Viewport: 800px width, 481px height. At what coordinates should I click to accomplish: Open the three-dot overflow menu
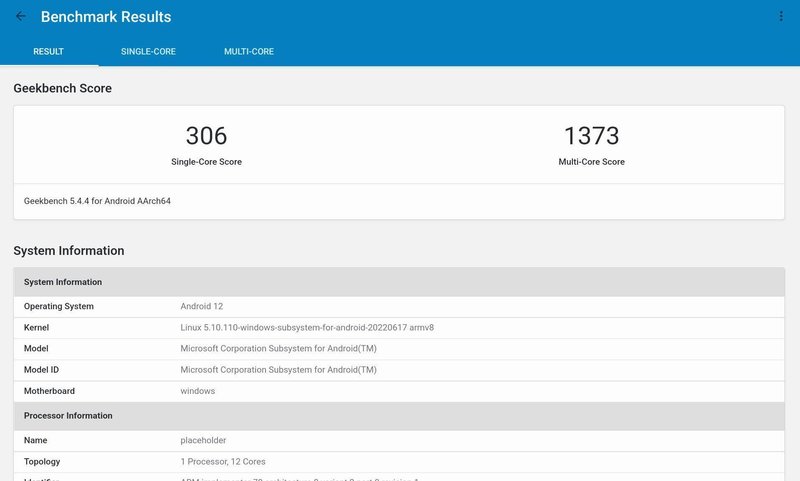[x=781, y=16]
